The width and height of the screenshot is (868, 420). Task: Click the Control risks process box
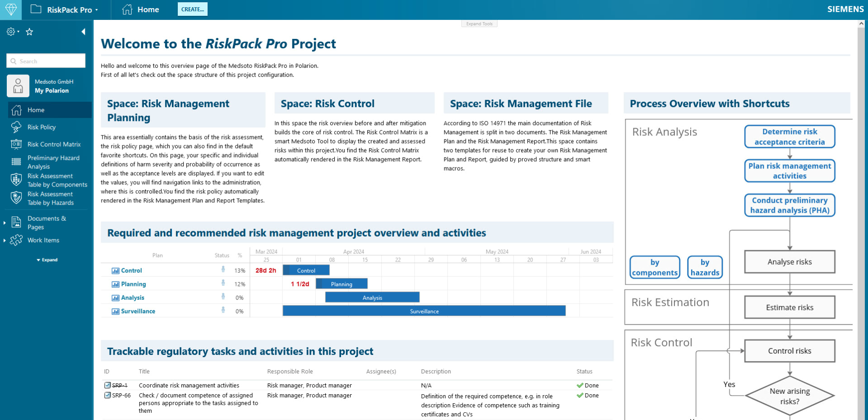[x=790, y=351]
